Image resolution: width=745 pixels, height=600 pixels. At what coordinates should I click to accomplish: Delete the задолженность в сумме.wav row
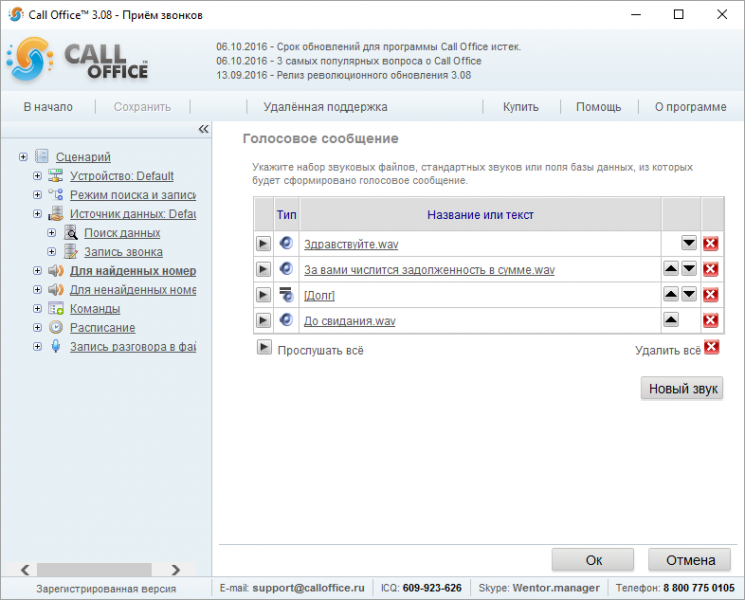pyautogui.click(x=710, y=269)
